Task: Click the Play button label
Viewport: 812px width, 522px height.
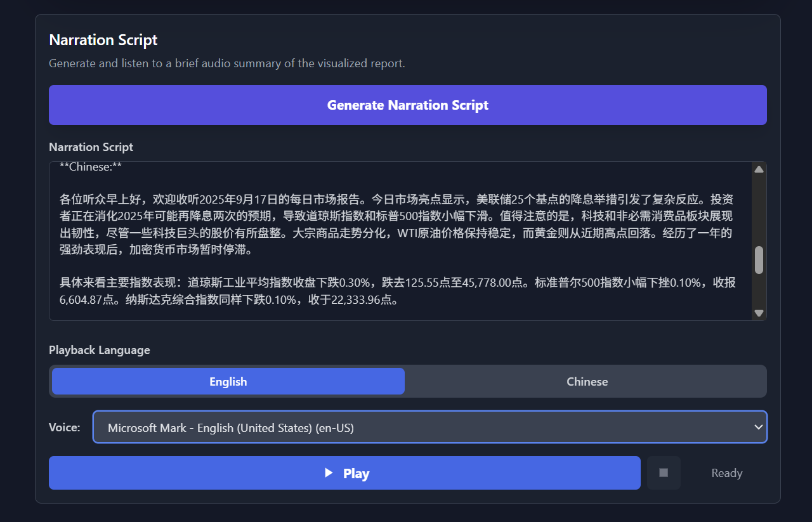Action: click(356, 473)
